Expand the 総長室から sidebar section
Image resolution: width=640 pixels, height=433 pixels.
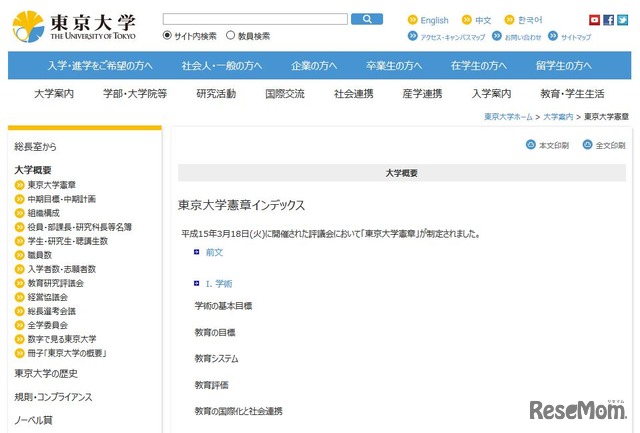[x=35, y=147]
